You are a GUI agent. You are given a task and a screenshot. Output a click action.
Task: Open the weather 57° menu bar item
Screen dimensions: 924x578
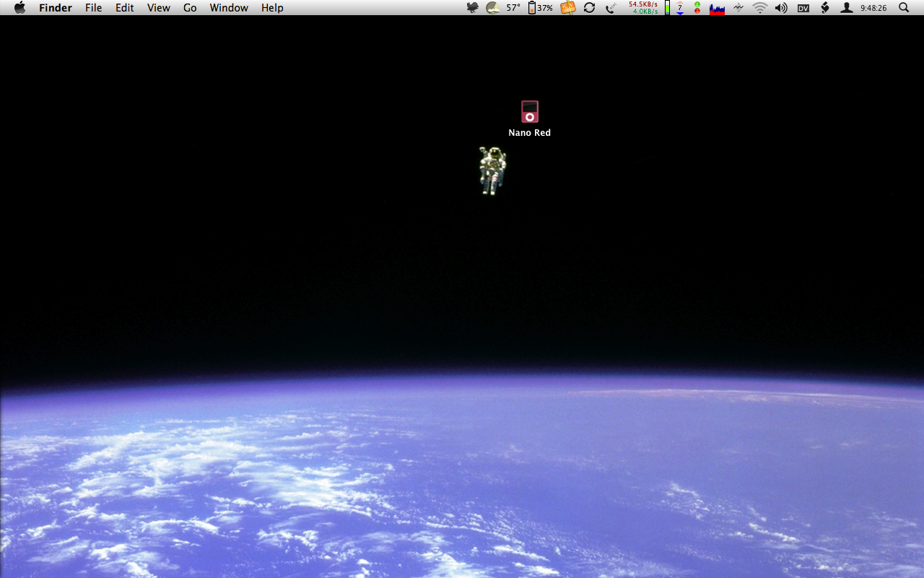[504, 8]
